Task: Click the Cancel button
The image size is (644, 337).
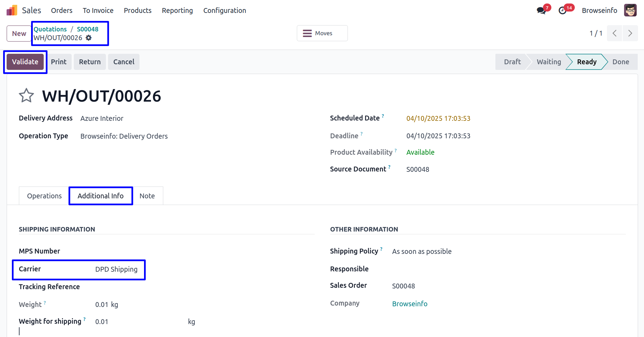Action: (x=123, y=62)
